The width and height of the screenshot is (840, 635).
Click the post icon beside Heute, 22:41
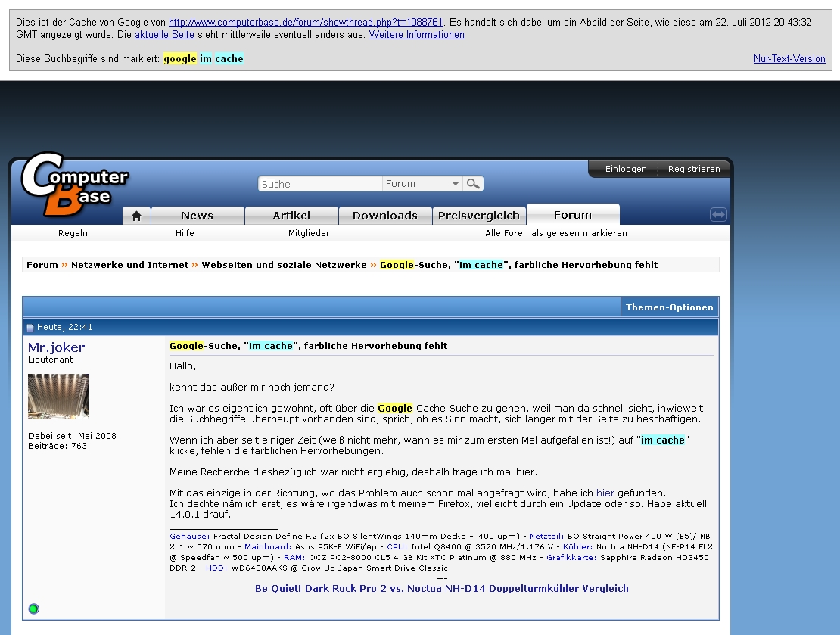30,328
